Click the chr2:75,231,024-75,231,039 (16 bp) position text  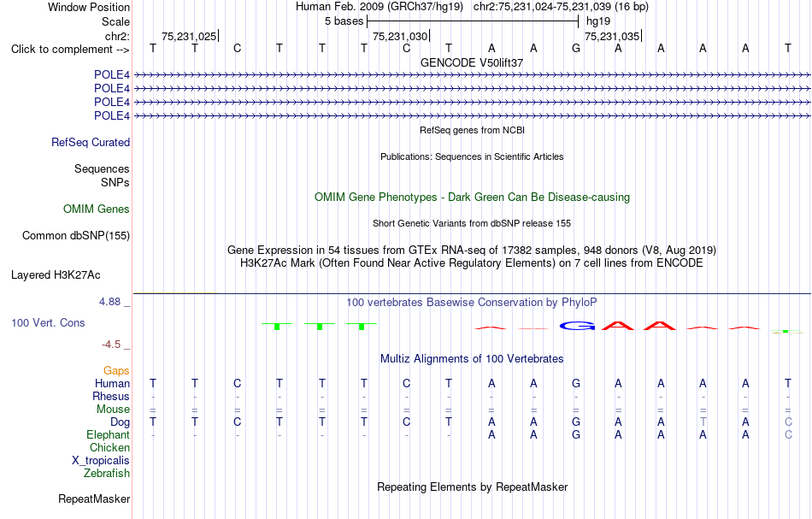pos(561,7)
